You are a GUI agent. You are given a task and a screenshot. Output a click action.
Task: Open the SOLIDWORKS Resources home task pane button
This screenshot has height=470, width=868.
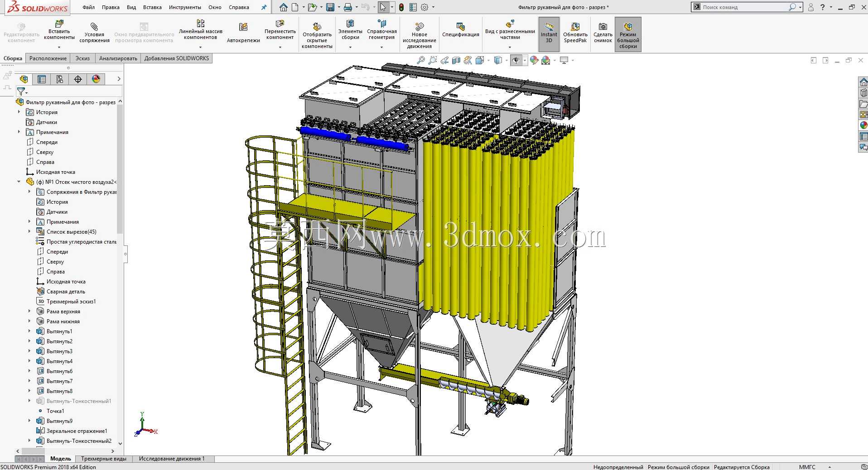click(x=863, y=82)
